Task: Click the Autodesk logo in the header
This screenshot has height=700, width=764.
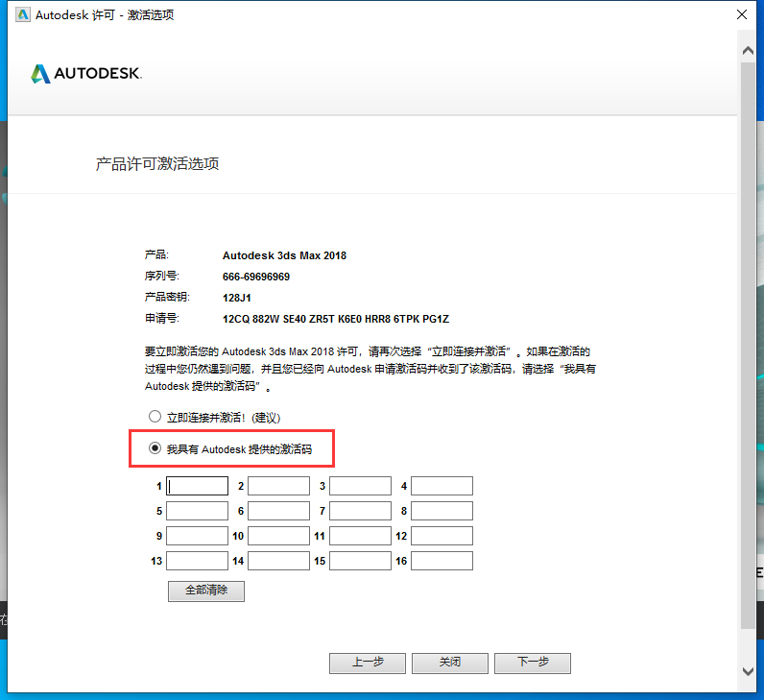Action: pyautogui.click(x=85, y=74)
